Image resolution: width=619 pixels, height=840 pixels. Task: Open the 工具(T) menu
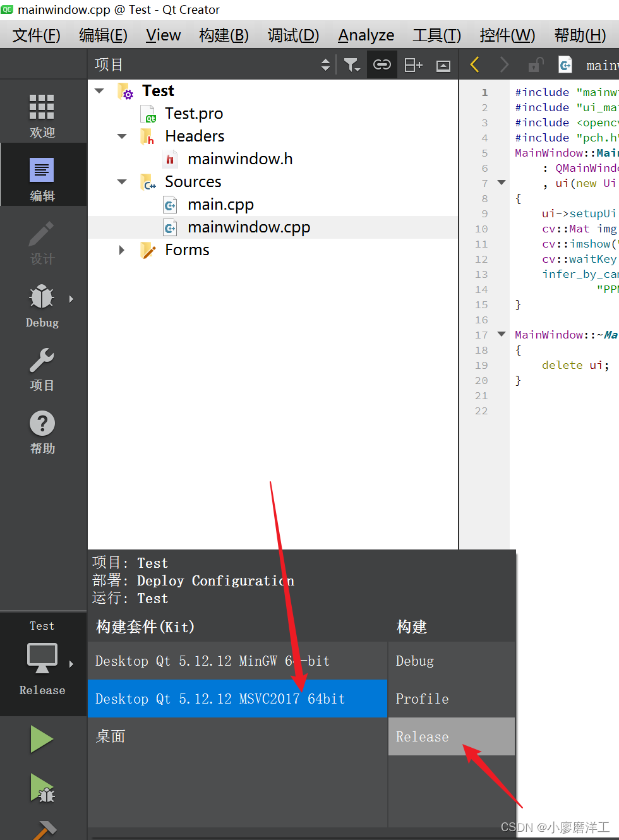436,35
